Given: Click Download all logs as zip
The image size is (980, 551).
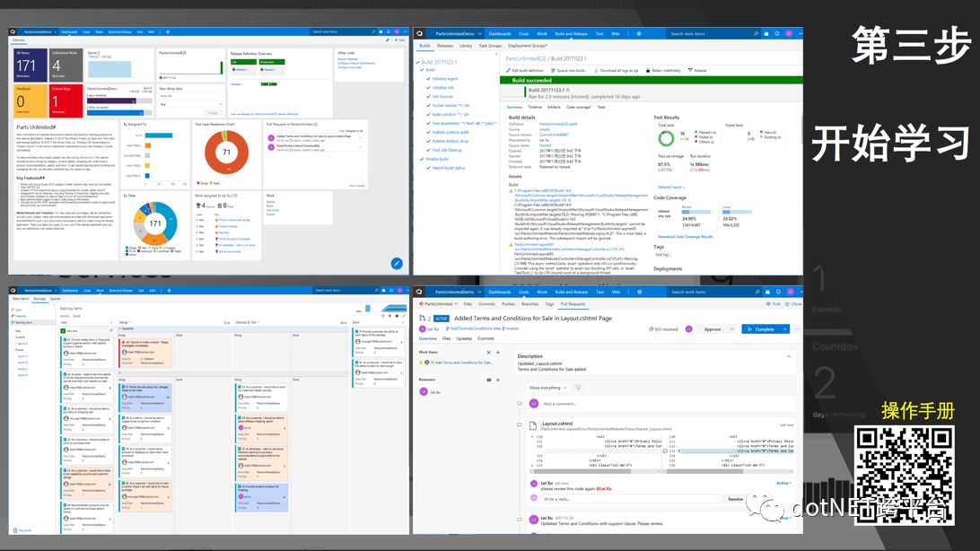Looking at the screenshot, I should pos(617,71).
